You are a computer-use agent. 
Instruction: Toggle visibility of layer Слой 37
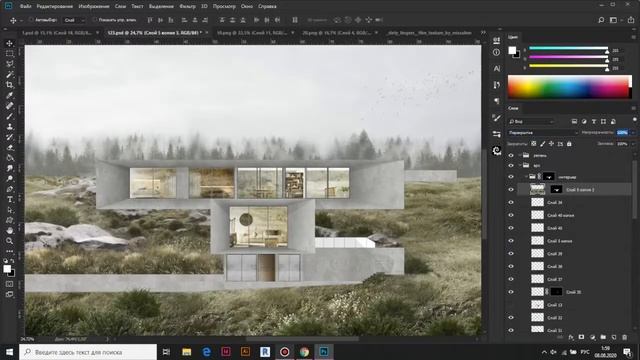[x=511, y=279]
